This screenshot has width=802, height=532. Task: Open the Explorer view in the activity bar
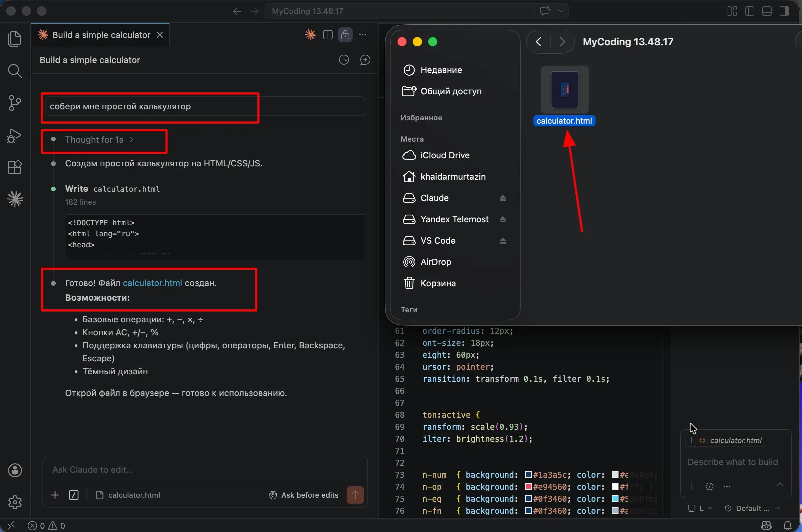pyautogui.click(x=15, y=39)
